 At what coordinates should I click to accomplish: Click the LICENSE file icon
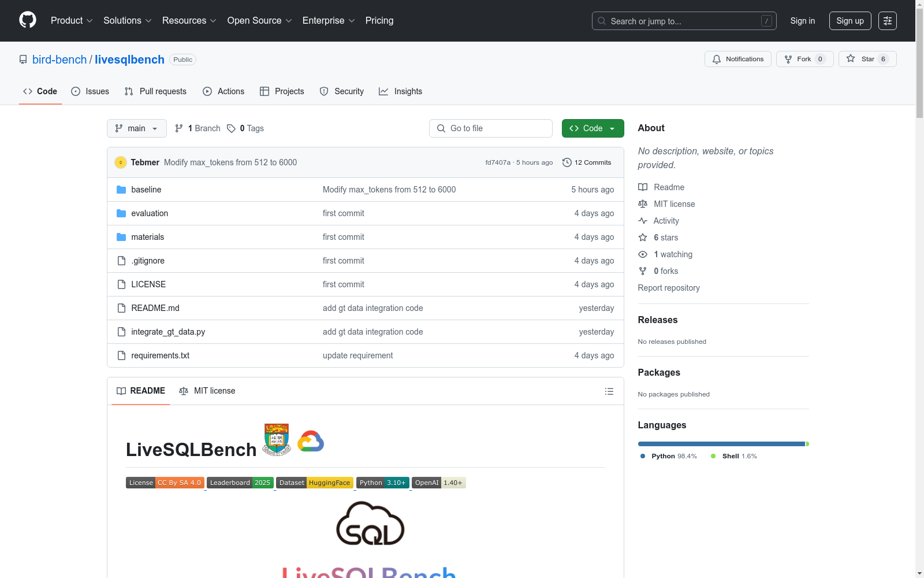pyautogui.click(x=121, y=284)
